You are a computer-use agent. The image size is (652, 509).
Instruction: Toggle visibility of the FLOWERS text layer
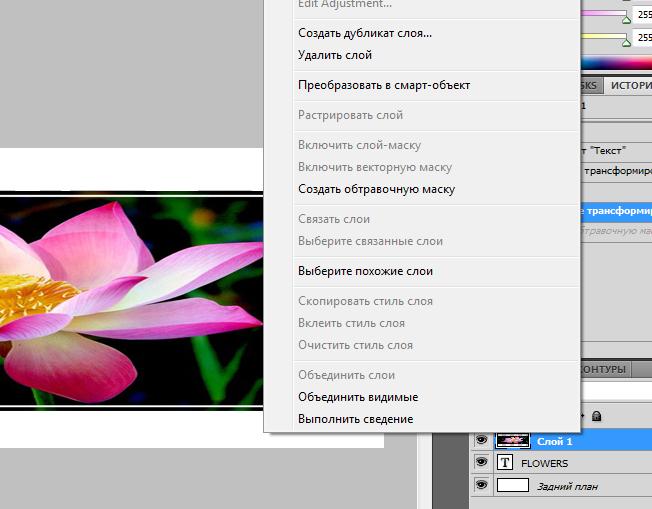click(x=481, y=463)
